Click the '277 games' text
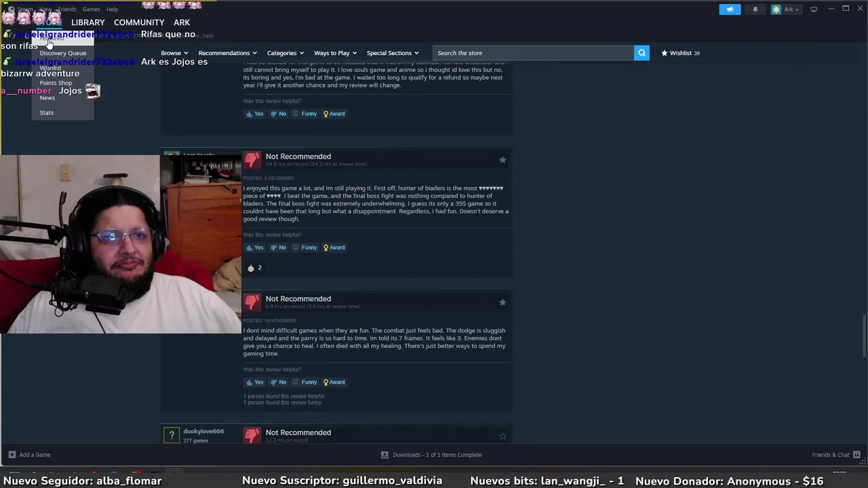Screen dimensions: 868x488 195,441
